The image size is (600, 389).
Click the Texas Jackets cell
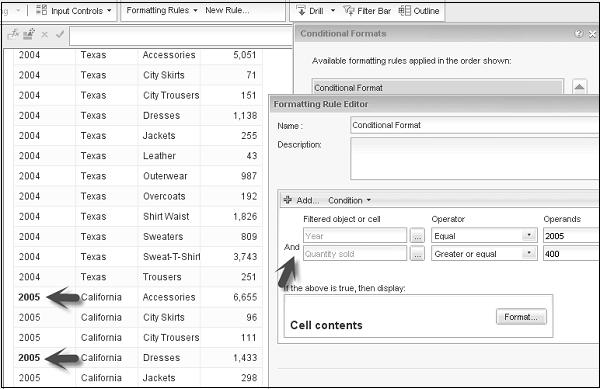169,136
